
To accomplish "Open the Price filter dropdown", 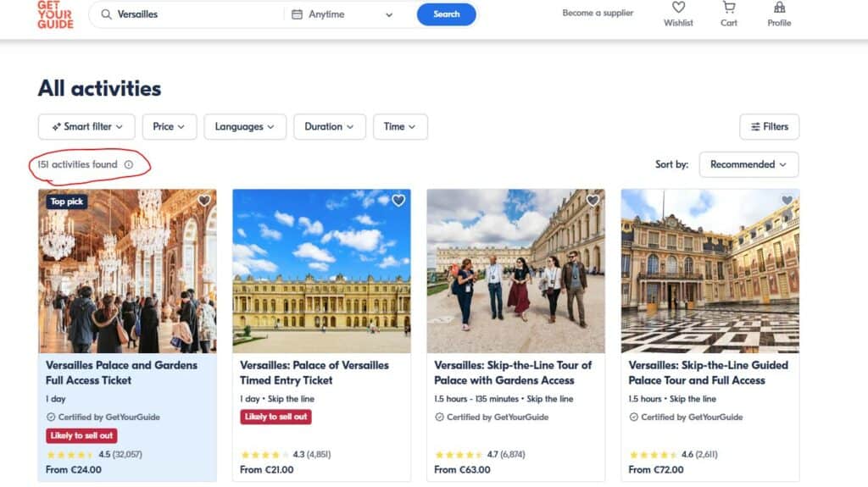I will click(x=170, y=127).
